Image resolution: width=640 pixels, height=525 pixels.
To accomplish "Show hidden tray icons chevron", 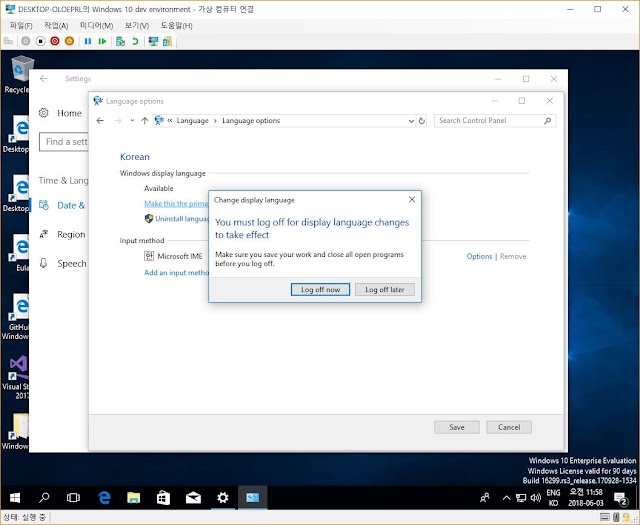I will [x=507, y=498].
